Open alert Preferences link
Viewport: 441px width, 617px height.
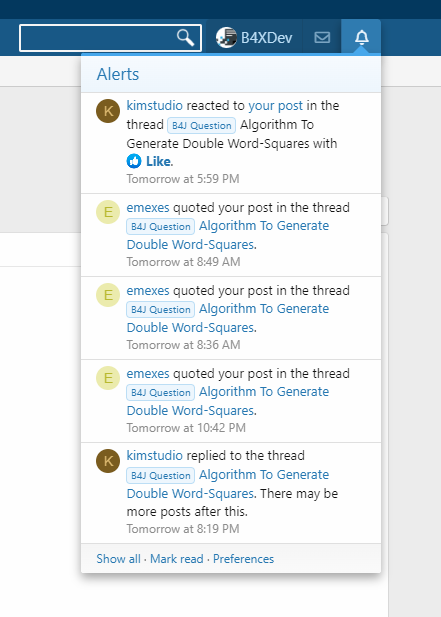coord(244,559)
